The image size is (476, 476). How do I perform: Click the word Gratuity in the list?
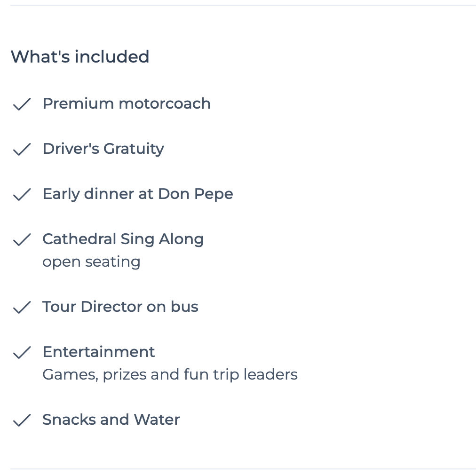click(134, 150)
